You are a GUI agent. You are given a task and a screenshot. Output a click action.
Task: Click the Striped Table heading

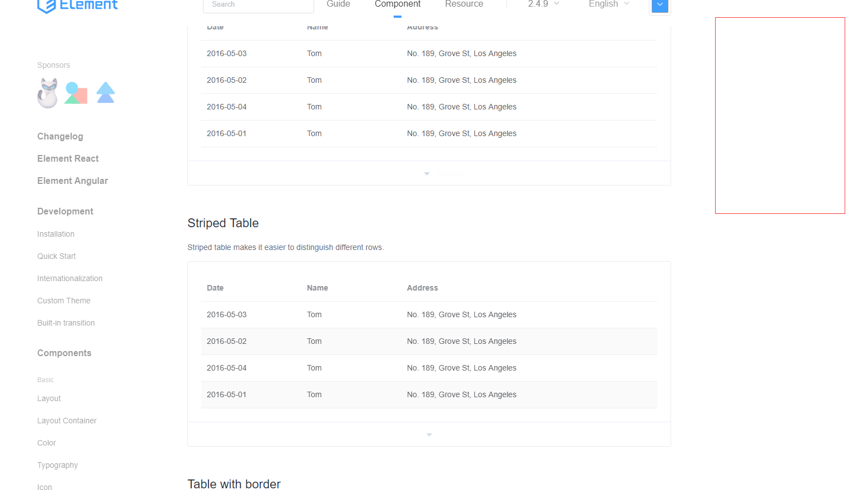coord(223,223)
